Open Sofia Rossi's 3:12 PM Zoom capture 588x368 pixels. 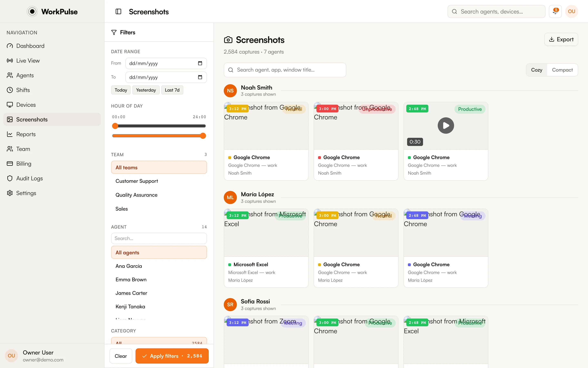pos(266,342)
